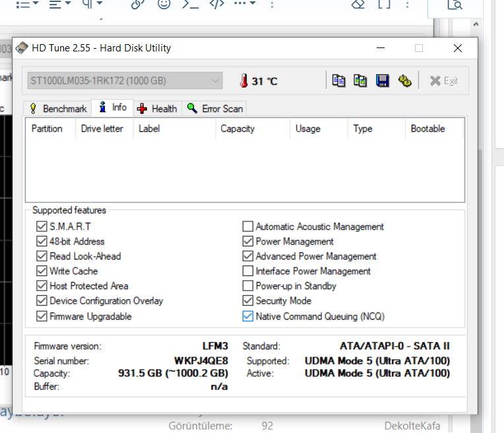504x433 pixels.
Task: Open HD Tune options gear icon
Action: click(404, 80)
